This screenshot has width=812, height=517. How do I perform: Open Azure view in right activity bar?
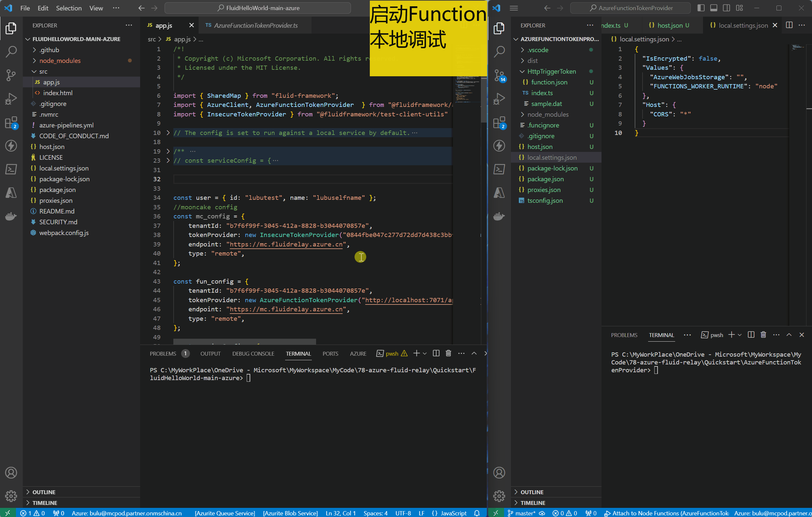pos(499,193)
